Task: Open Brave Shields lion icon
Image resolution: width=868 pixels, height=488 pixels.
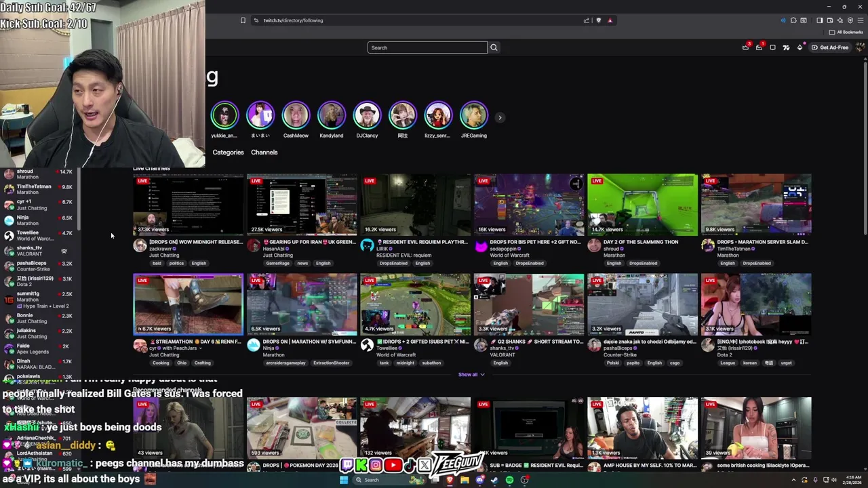Action: pos(598,20)
